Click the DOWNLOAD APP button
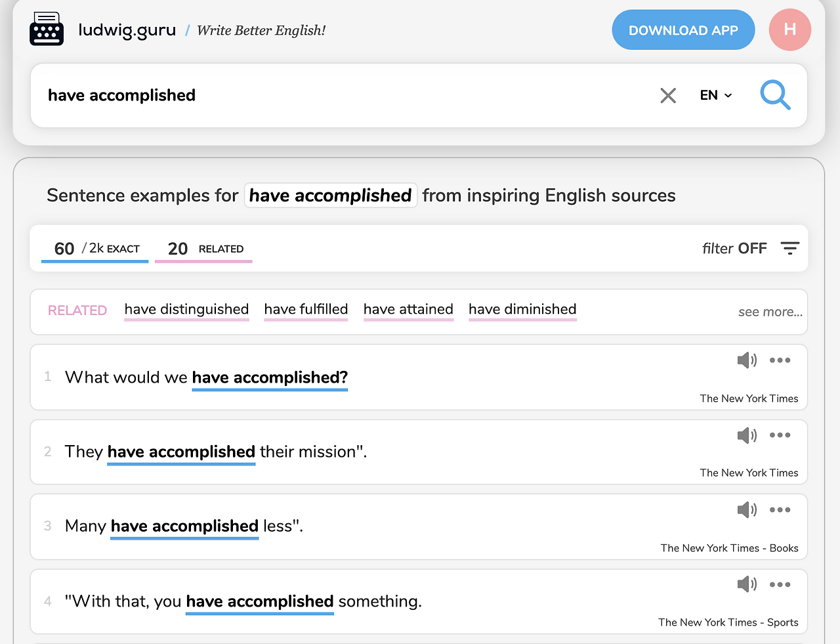The width and height of the screenshot is (840, 644). (683, 30)
